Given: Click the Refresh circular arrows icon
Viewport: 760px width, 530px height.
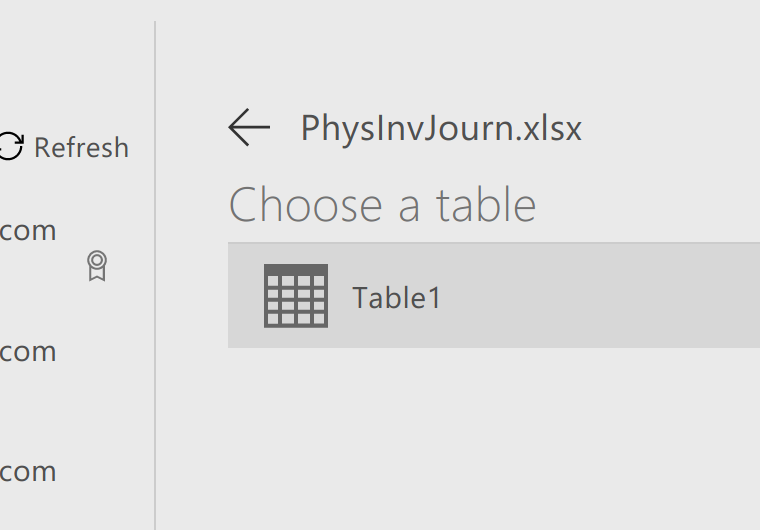Looking at the screenshot, I should tap(11, 145).
